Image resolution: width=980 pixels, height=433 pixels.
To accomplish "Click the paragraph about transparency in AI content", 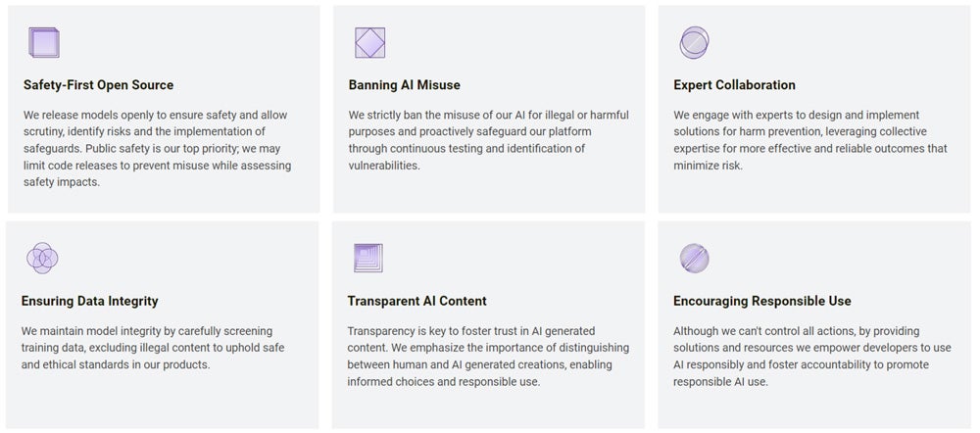I will pos(488,357).
